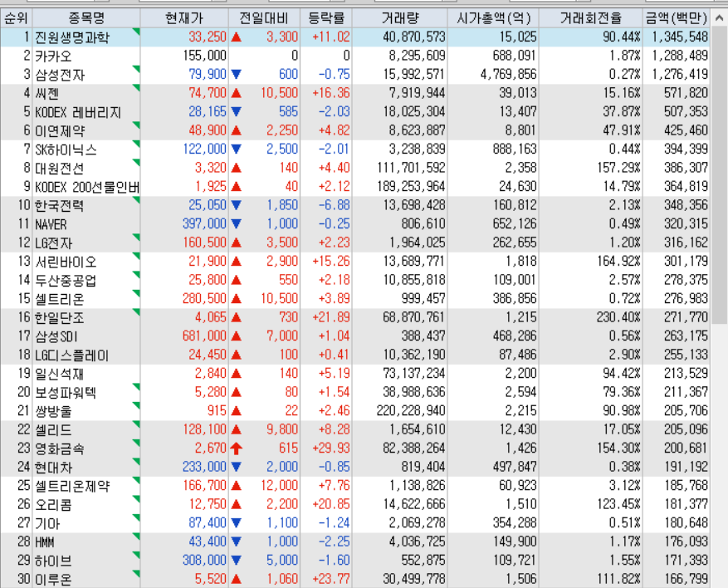Select 진원생명과학 stock row
The image size is (728, 588).
[355, 37]
